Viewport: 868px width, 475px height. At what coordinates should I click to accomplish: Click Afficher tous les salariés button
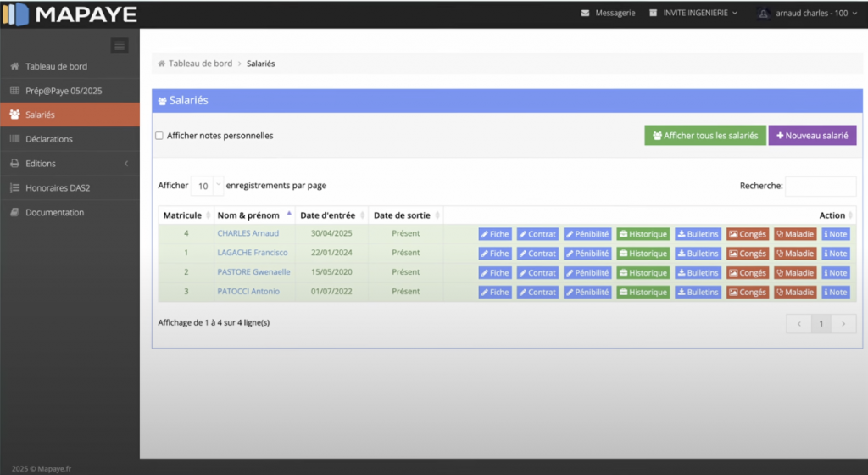704,136
